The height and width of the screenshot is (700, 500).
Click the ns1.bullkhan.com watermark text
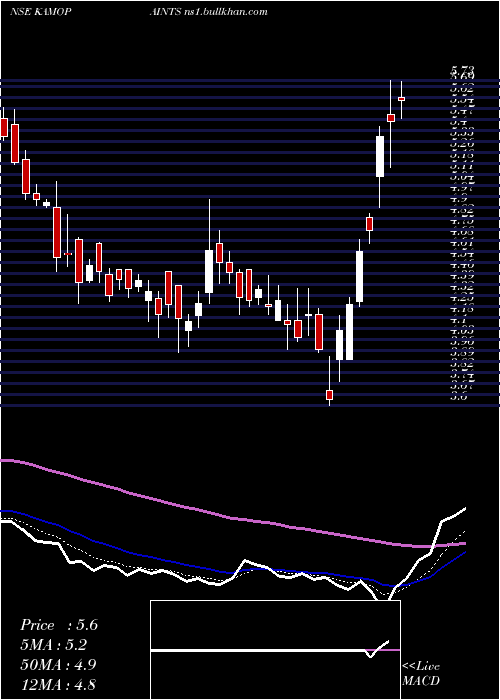[225, 12]
